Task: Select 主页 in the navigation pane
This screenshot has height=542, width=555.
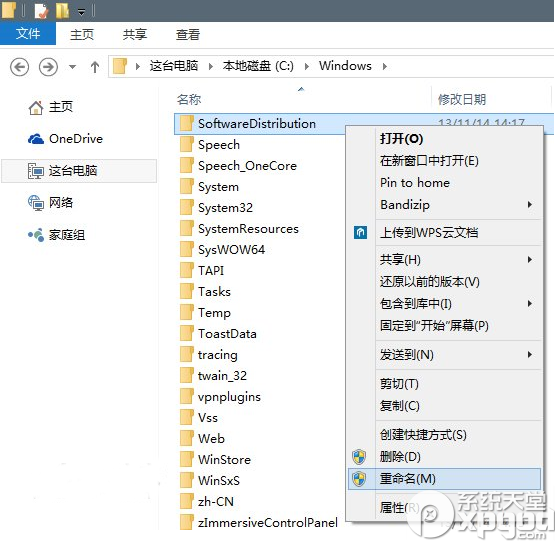Action: [x=61, y=107]
